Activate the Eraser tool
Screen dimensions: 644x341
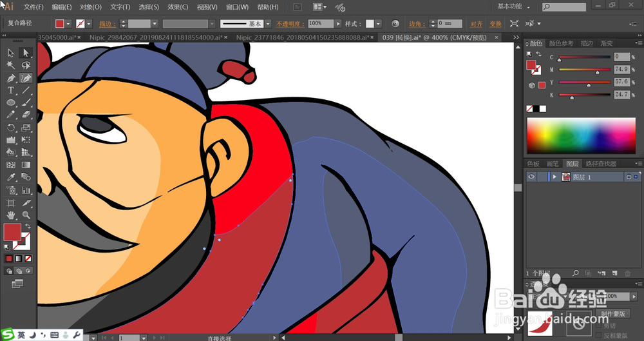tap(26, 115)
